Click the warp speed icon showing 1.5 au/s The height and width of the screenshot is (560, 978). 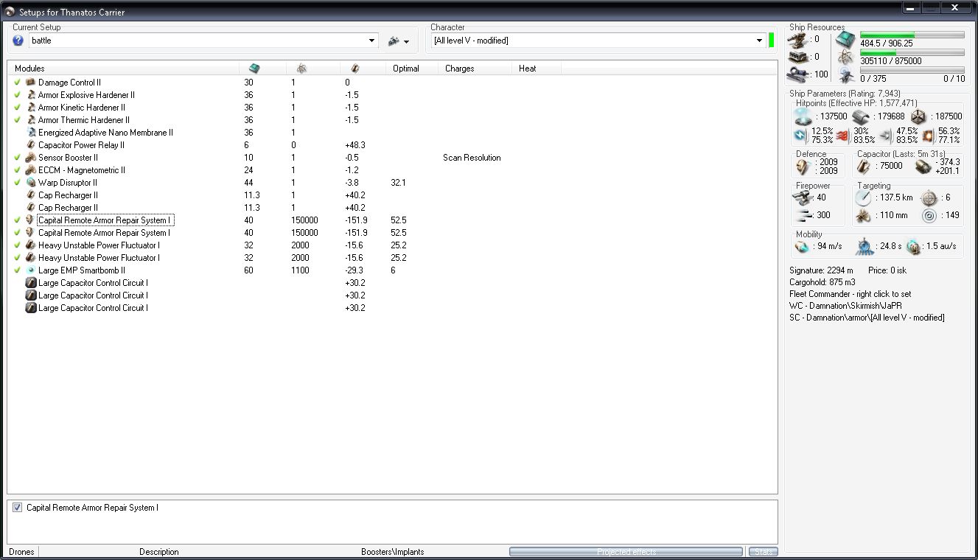coord(914,246)
